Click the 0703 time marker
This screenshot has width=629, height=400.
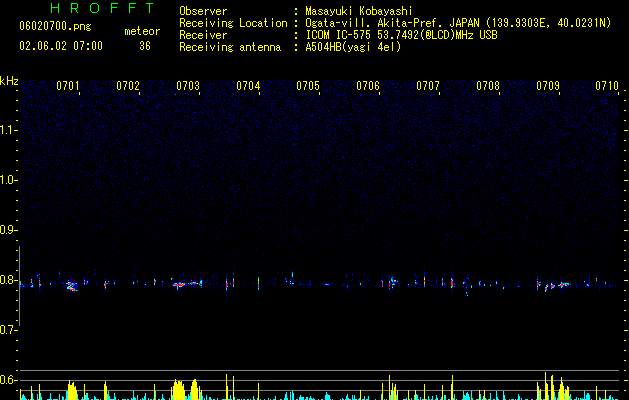click(188, 86)
